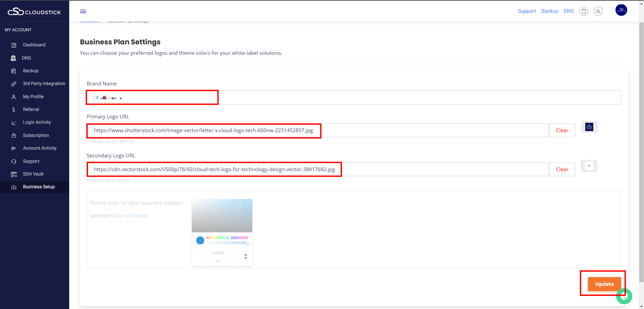Click the primary logo preview thumbnail

(589, 127)
